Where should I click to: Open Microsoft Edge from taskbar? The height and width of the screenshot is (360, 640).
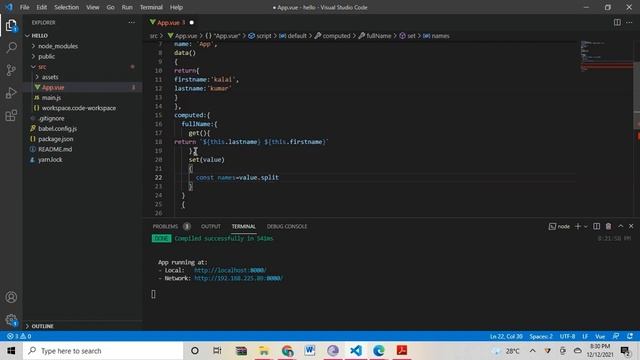[379, 351]
